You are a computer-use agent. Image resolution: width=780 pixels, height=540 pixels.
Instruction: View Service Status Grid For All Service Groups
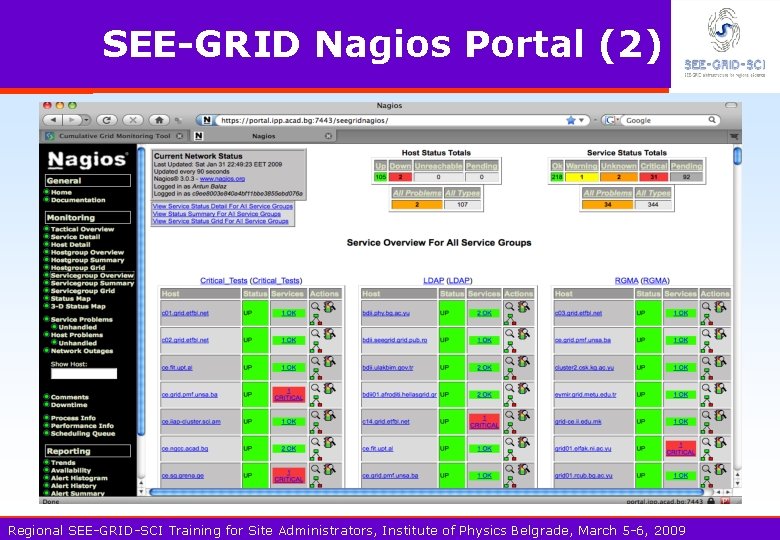(220, 221)
